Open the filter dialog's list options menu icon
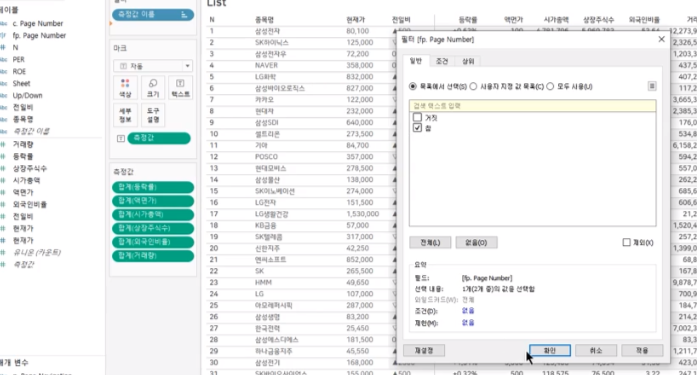Viewport: 698px width, 375px height. (x=652, y=86)
